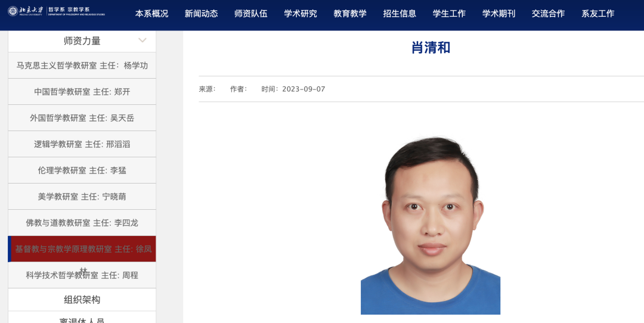Expand 组织架构 sidebar section

82,300
